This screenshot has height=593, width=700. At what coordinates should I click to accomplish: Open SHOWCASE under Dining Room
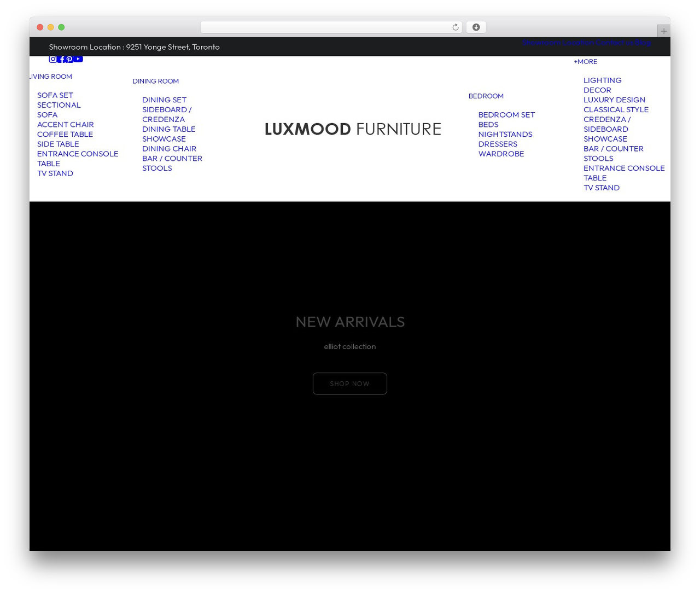click(x=164, y=139)
